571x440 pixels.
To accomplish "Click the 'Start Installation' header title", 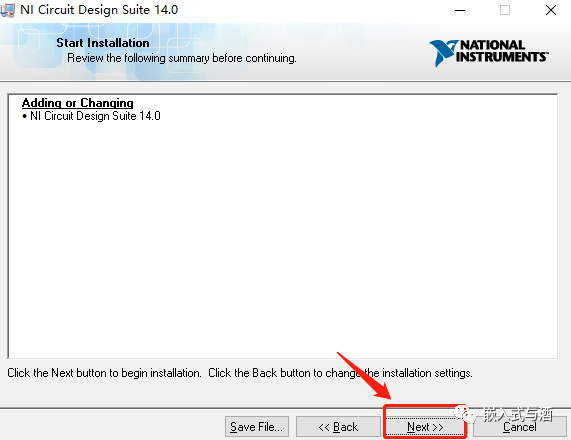I will point(103,43).
